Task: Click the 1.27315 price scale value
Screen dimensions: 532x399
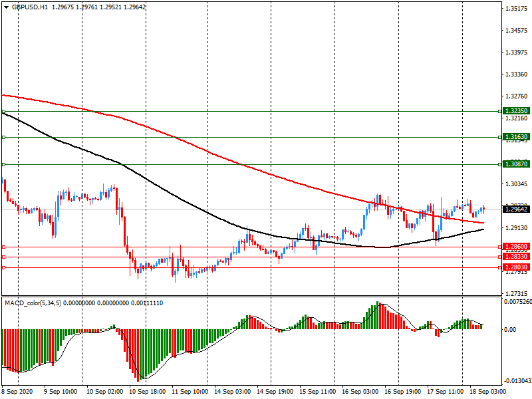Action: [x=517, y=294]
